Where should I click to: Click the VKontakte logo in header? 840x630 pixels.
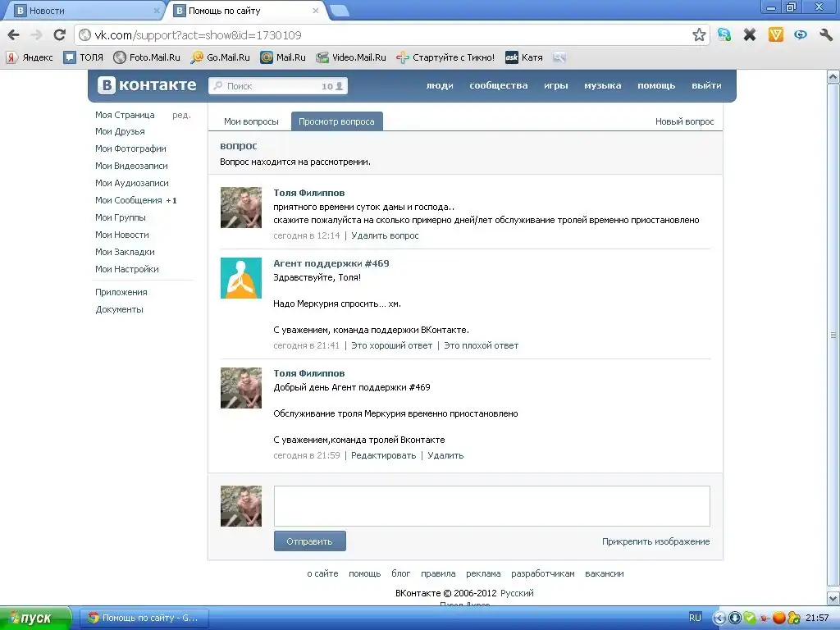[148, 85]
